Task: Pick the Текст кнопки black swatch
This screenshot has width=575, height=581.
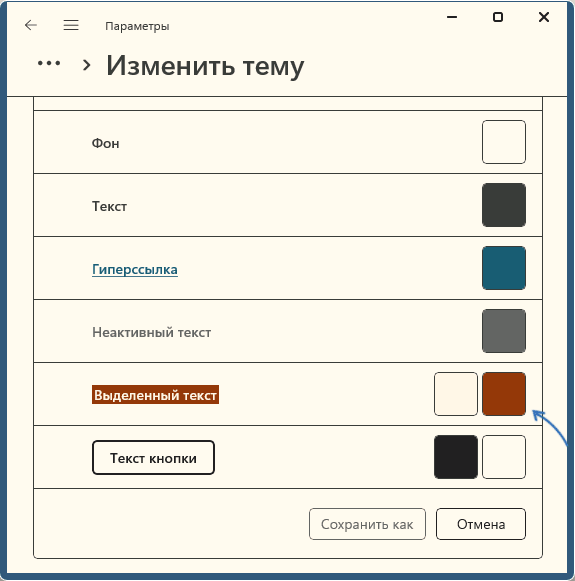Action: pyautogui.click(x=456, y=457)
